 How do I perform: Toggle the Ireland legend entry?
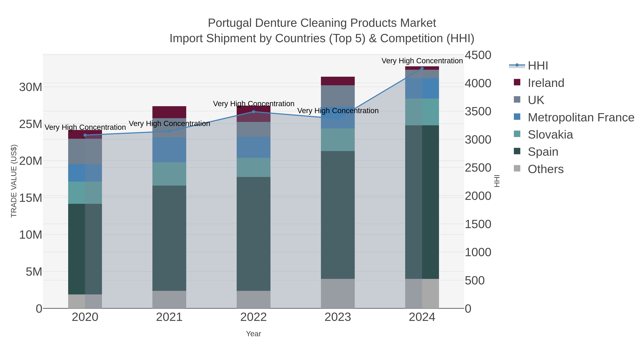tap(539, 83)
